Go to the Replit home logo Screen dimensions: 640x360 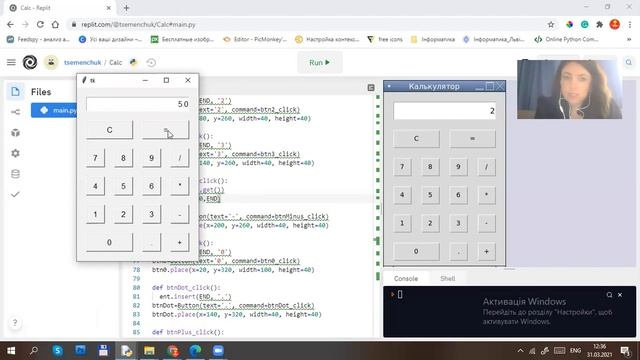tap(30, 62)
